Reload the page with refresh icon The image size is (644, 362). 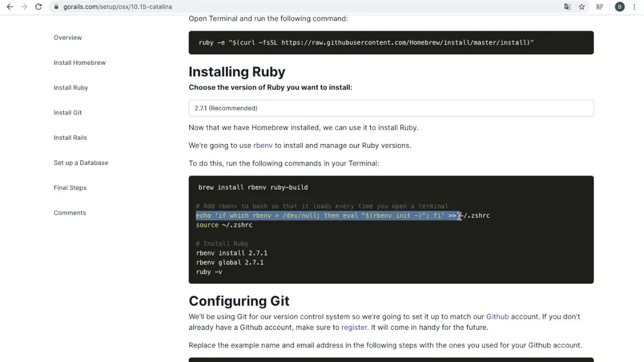point(38,7)
